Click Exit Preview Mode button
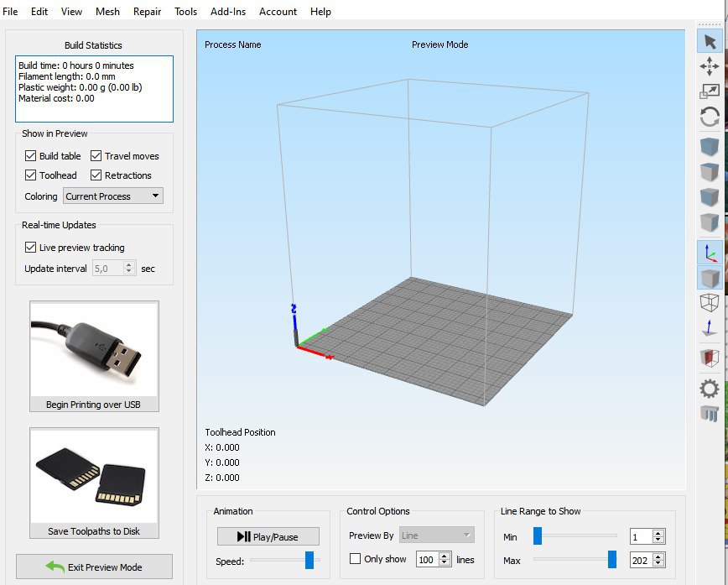The height and width of the screenshot is (585, 728). click(x=94, y=567)
